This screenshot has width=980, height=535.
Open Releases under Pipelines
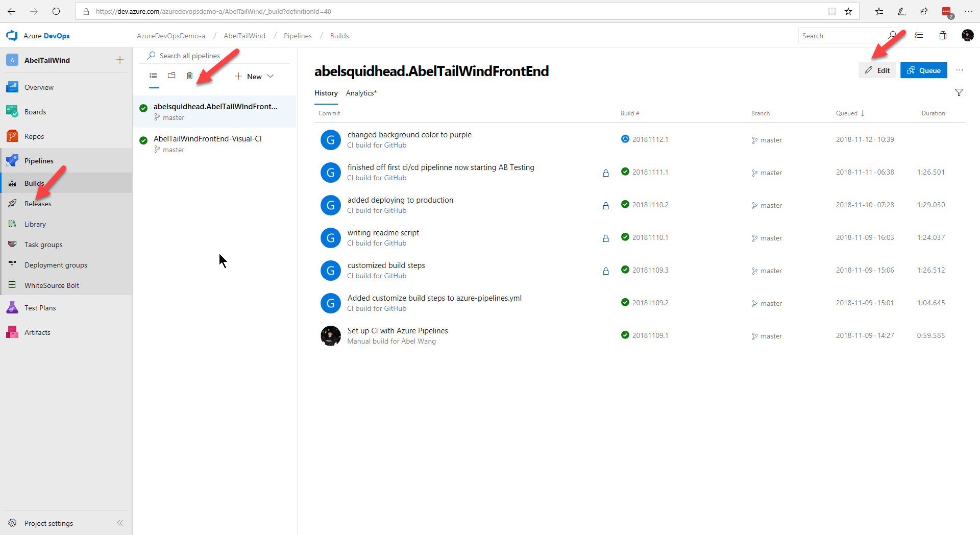pos(38,204)
